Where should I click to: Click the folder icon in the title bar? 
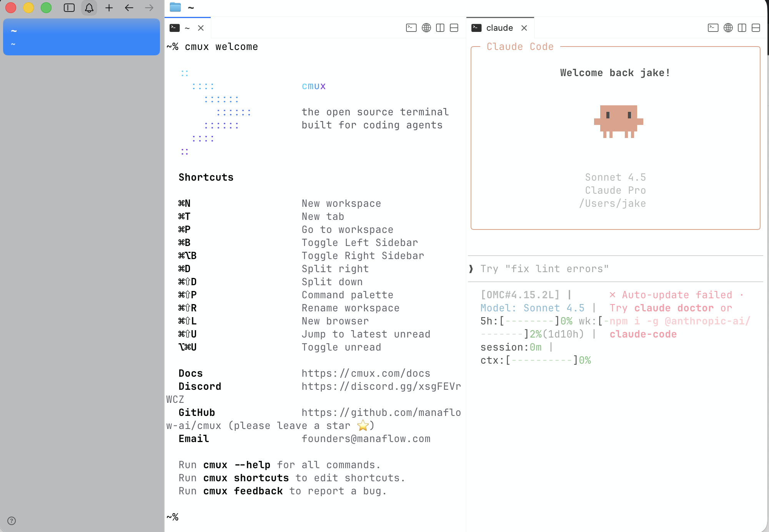coord(175,7)
